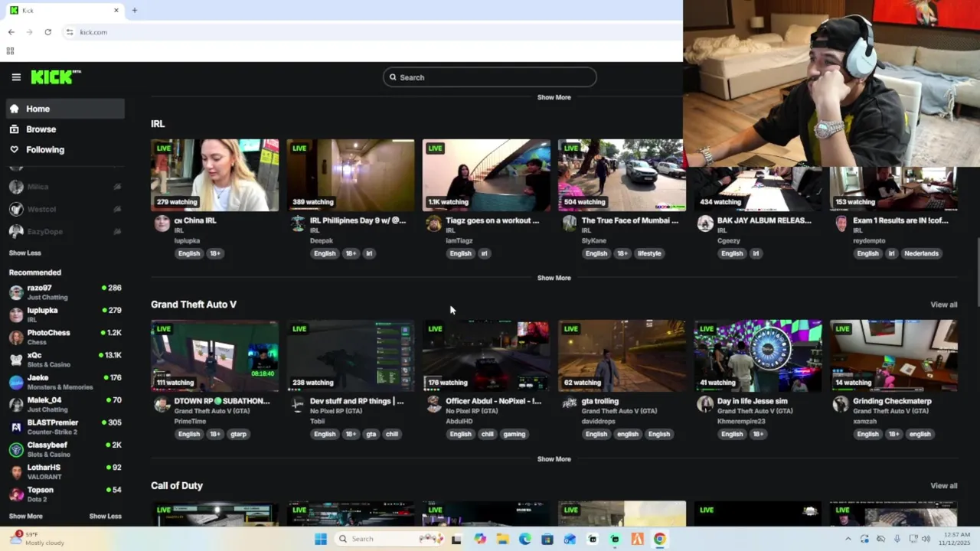Open Tiagz goes on a workout thumbnail
The width and height of the screenshot is (980, 551).
(486, 175)
